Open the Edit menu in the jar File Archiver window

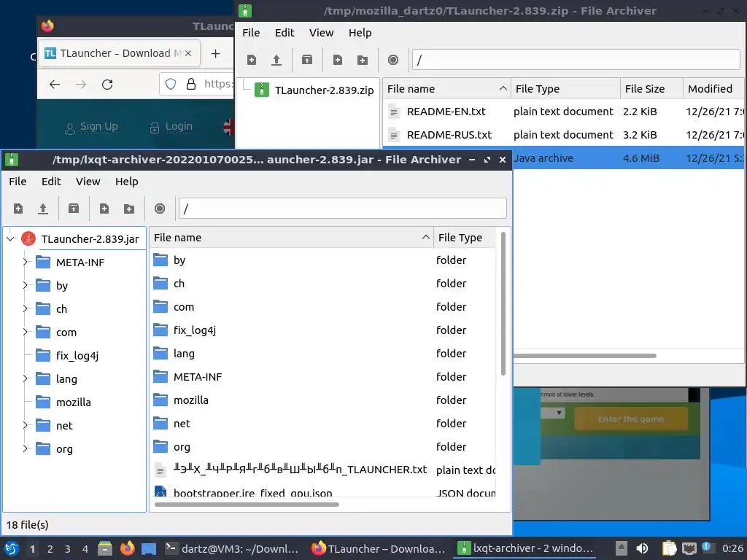pos(51,182)
